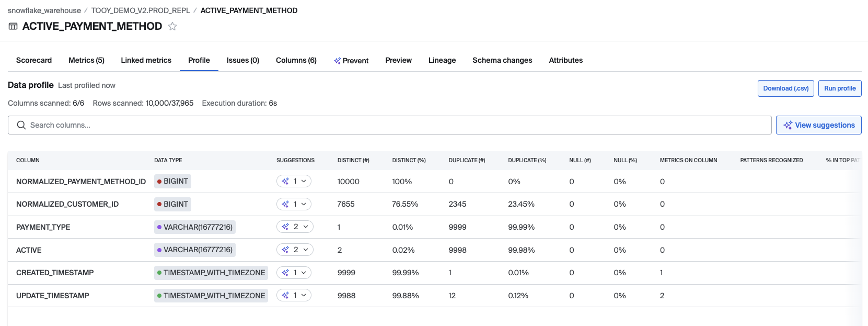This screenshot has height=326, width=868.
Task: Click the magnifier icon in search columns
Action: 21,125
